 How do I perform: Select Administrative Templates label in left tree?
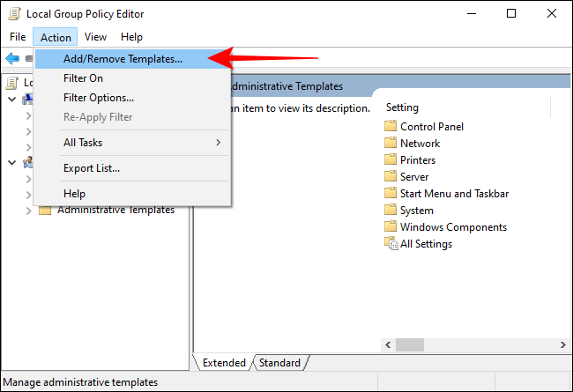[115, 211]
